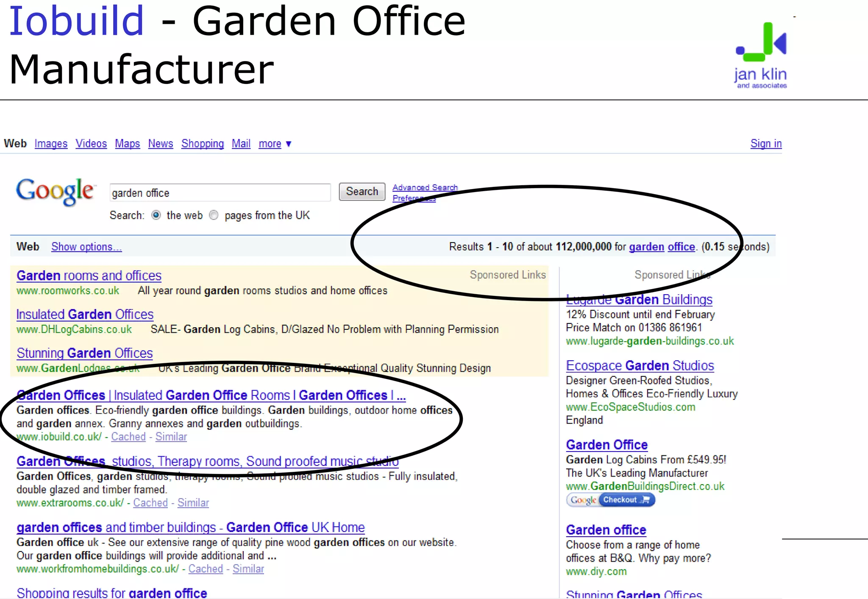The height and width of the screenshot is (599, 868).
Task: Click www.diy.com URL text
Action: point(596,571)
